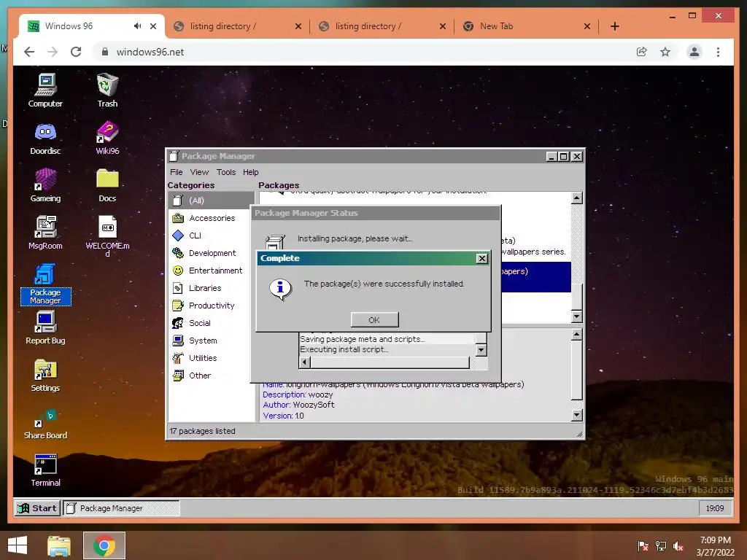Open the Computer desktop icon

point(45,90)
